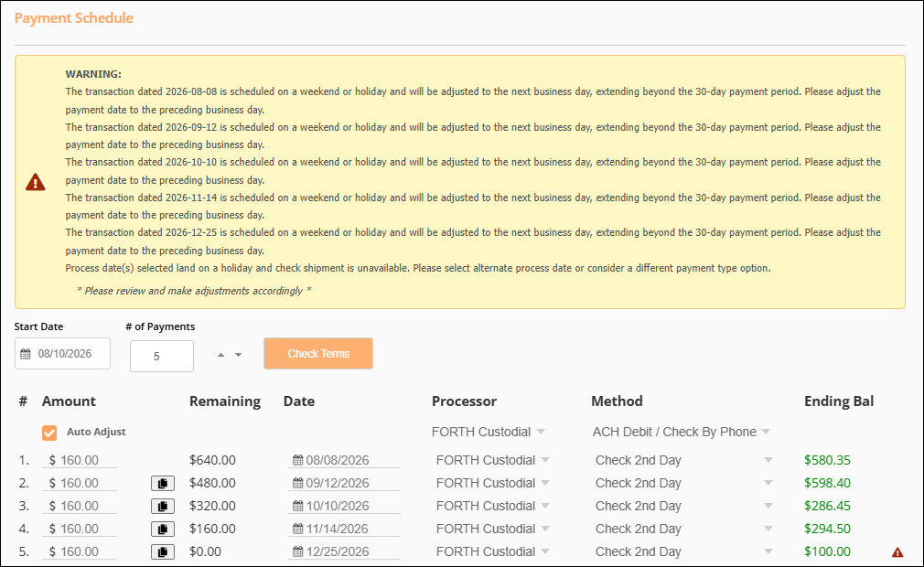This screenshot has width=924, height=567.
Task: Click the 12/25/2026 date field
Action: (344, 551)
